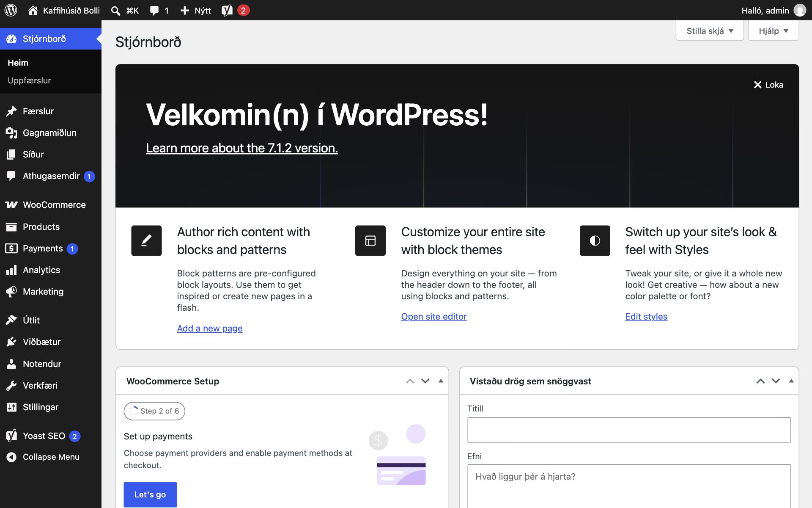Go to Uppfærslur submenu item
The image size is (812, 508).
pyautogui.click(x=29, y=80)
